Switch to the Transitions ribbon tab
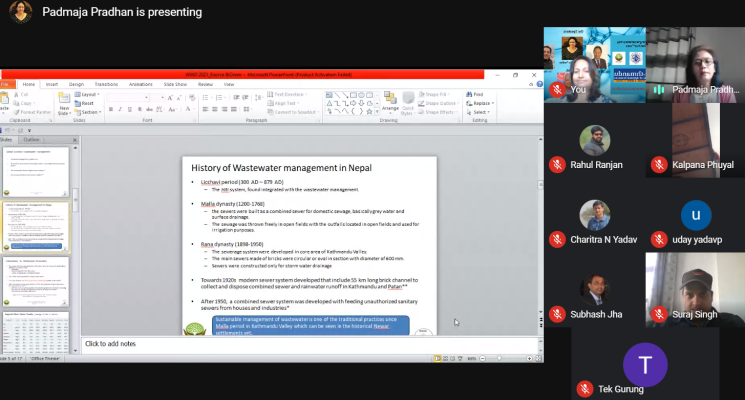 106,84
